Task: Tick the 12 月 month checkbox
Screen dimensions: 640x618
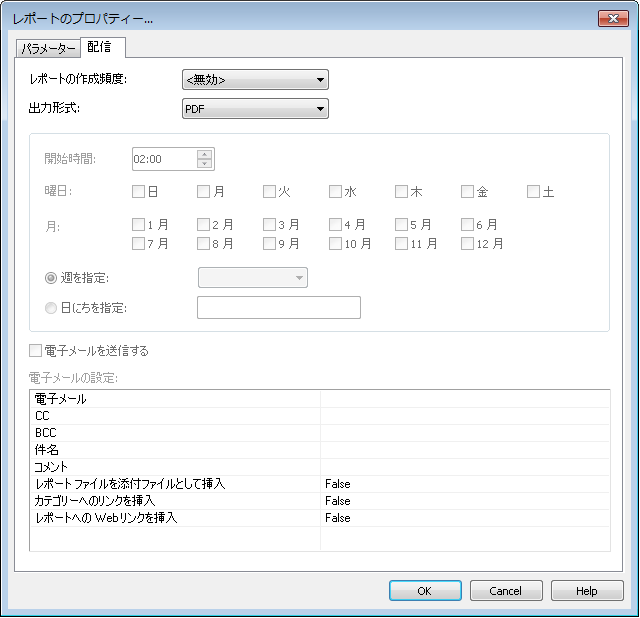Action: point(467,244)
